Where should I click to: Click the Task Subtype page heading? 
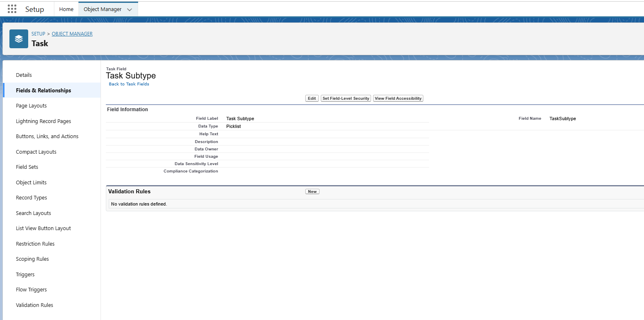(131, 76)
